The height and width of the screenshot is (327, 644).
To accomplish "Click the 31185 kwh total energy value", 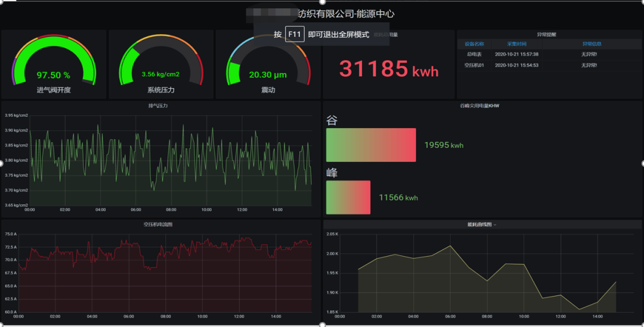I will coord(389,69).
